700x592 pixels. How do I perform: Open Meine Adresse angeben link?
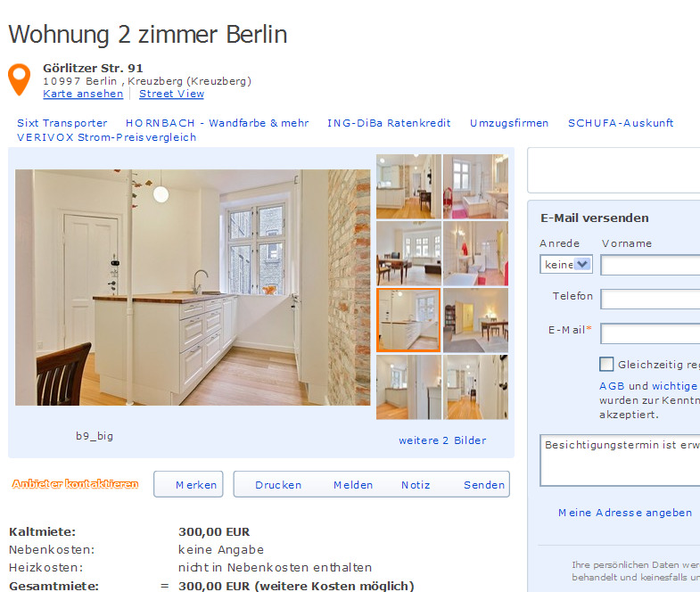[x=625, y=513]
